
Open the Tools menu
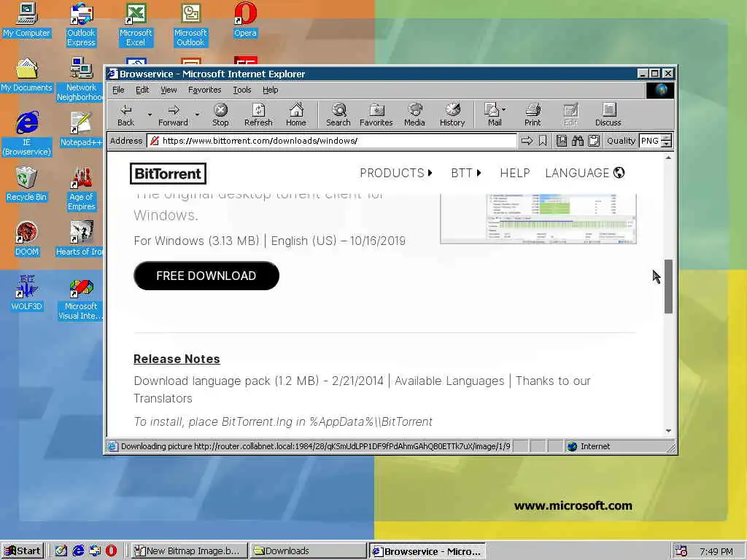(x=242, y=90)
